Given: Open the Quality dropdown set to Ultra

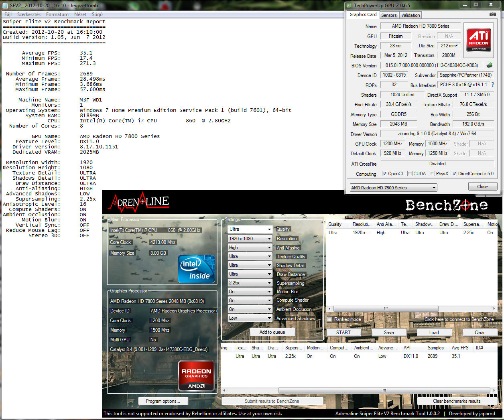Looking at the screenshot, I should 250,229.
